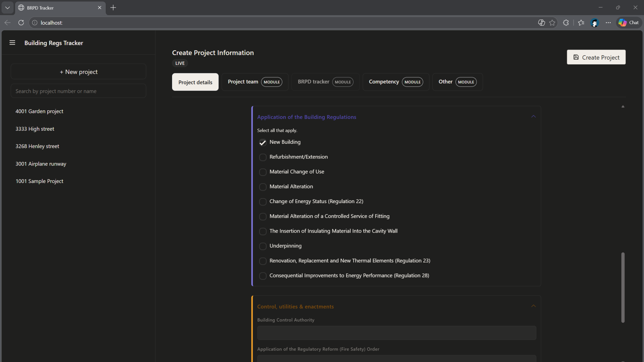Open the Competency module tab
644x362 pixels.
(x=395, y=82)
